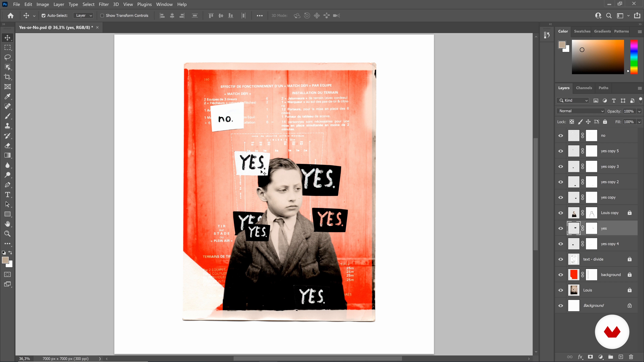Open the Move tool preset picker arrow

point(34,16)
